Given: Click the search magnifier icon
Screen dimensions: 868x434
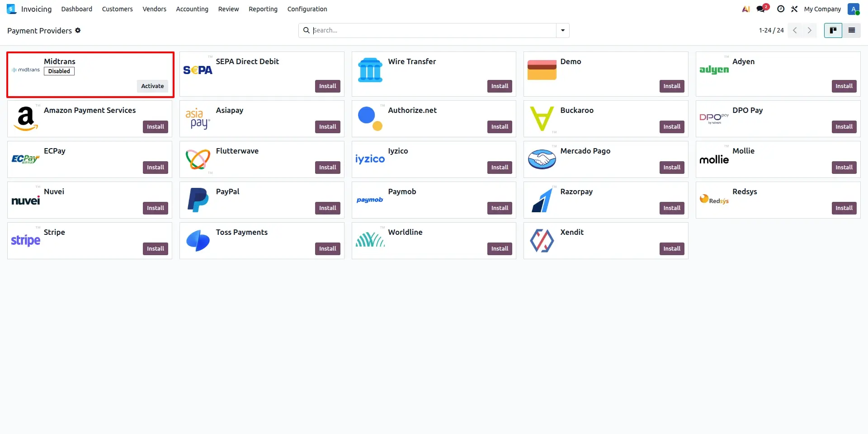Looking at the screenshot, I should coord(306,30).
